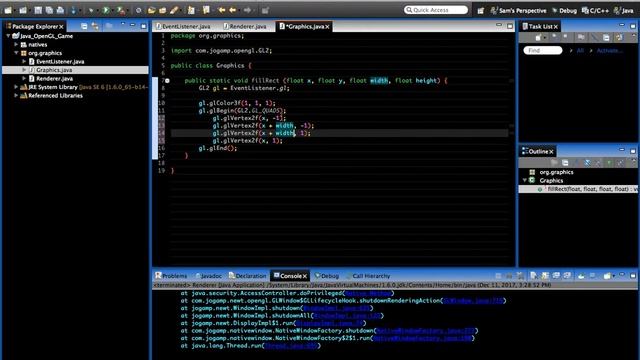The width and height of the screenshot is (640, 360).
Task: Click the Clear Console icon
Action: tap(534, 276)
